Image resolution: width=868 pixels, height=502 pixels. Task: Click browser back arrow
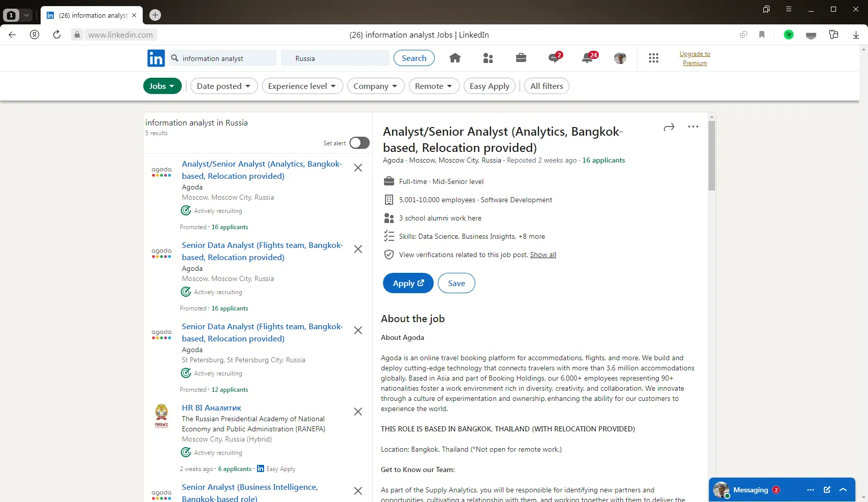pyautogui.click(x=12, y=35)
